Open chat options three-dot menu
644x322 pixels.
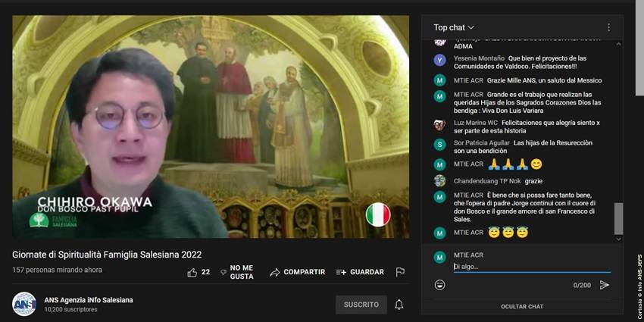(608, 27)
